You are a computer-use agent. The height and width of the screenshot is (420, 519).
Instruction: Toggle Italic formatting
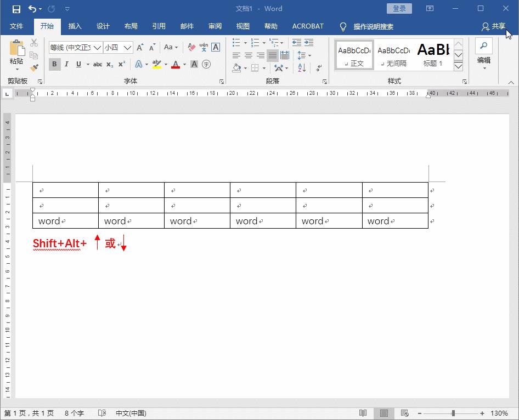[x=66, y=64]
